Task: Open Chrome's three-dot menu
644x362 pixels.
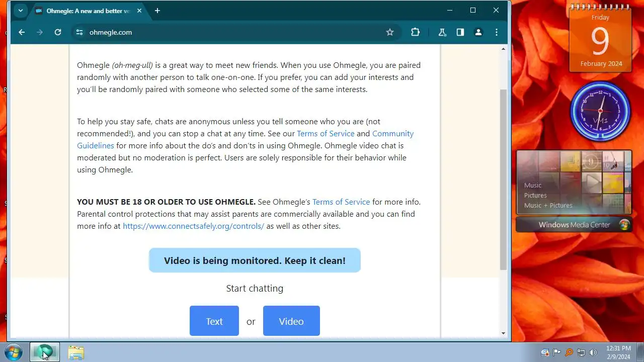Action: pyautogui.click(x=497, y=32)
